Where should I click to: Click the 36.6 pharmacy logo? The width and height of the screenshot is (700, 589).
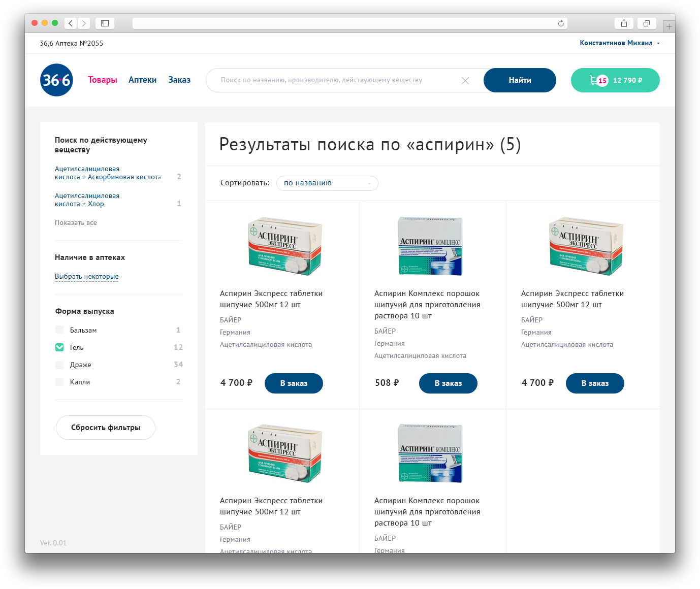pos(56,80)
